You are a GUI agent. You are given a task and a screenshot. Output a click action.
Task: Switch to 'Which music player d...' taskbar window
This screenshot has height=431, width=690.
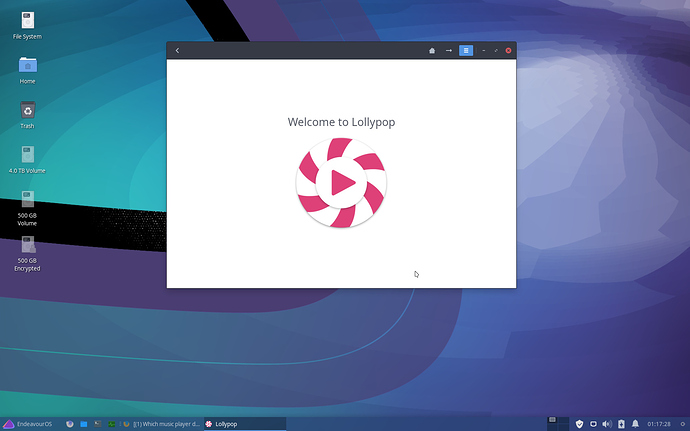point(162,424)
